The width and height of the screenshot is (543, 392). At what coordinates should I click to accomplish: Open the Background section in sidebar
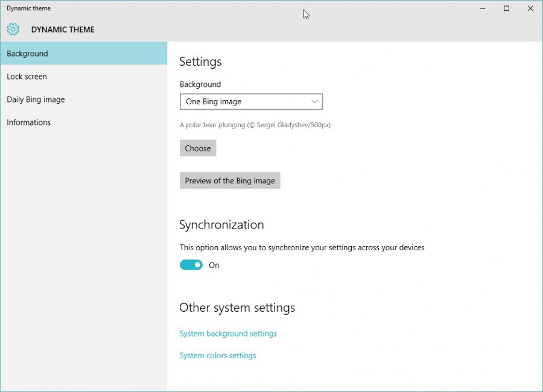click(x=27, y=53)
